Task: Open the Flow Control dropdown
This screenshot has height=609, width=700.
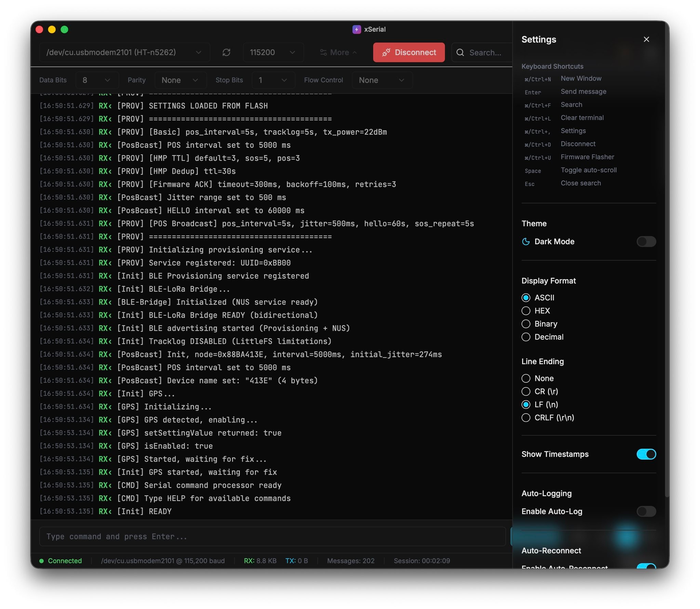Action: 382,80
